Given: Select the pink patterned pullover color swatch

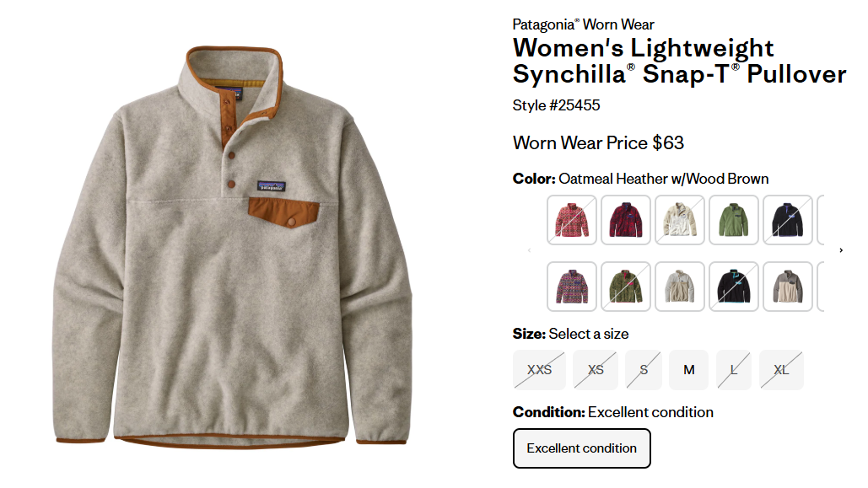Looking at the screenshot, I should (x=571, y=220).
